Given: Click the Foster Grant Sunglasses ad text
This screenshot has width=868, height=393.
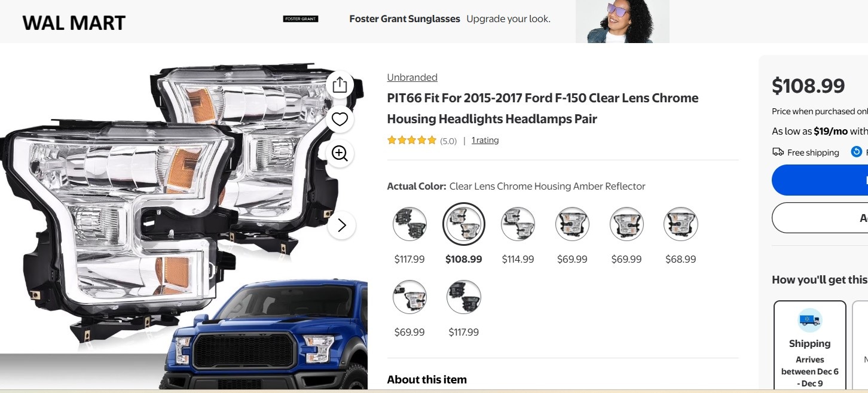Looking at the screenshot, I should pyautogui.click(x=405, y=19).
